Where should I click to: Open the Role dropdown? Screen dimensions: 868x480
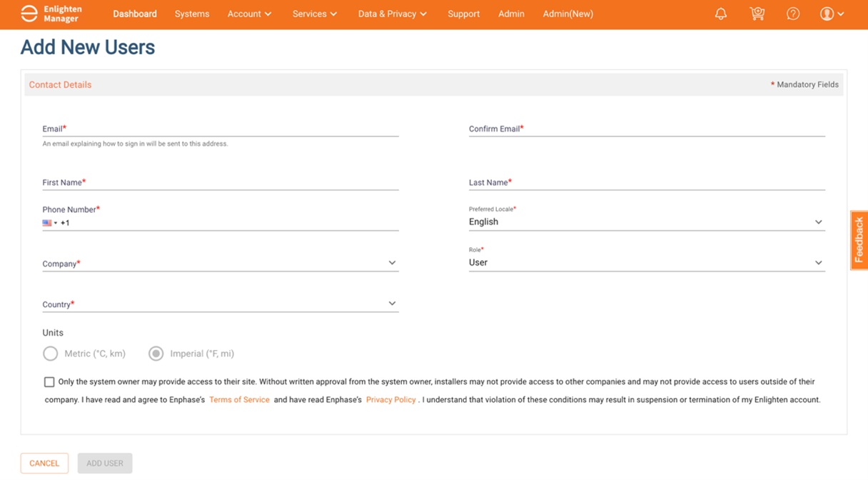click(x=647, y=263)
